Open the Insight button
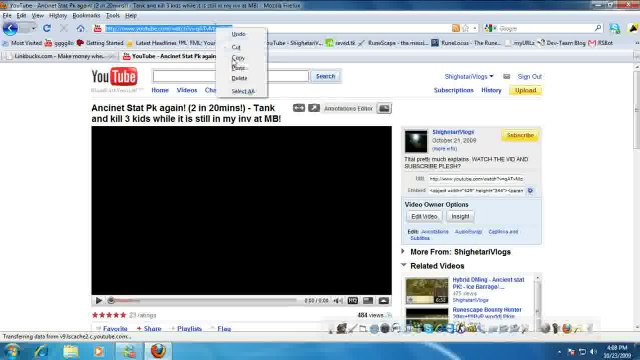Image resolution: width=640 pixels, height=360 pixels. click(460, 217)
